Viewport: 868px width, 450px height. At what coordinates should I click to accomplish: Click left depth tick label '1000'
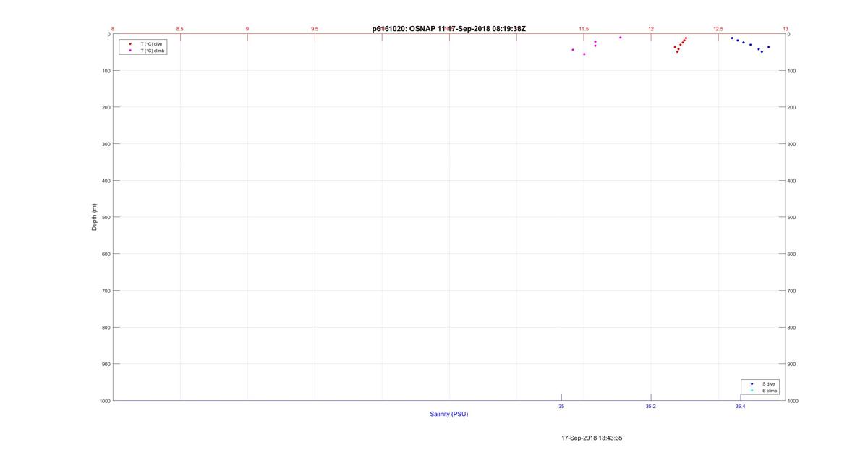pos(105,401)
